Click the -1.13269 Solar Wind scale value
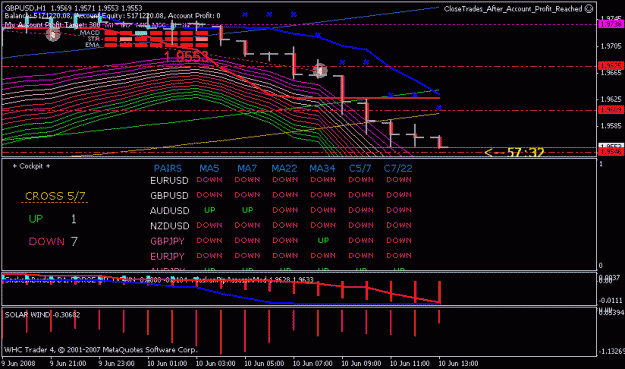 click(611, 351)
